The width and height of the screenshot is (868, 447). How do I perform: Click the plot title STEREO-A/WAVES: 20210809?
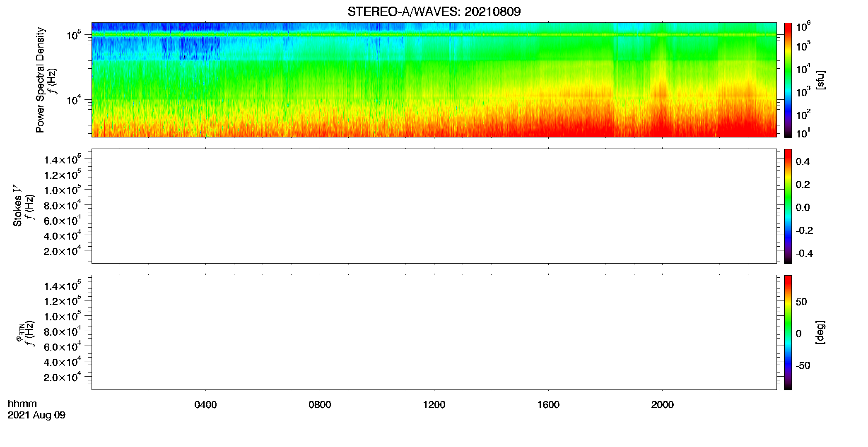tap(434, 12)
